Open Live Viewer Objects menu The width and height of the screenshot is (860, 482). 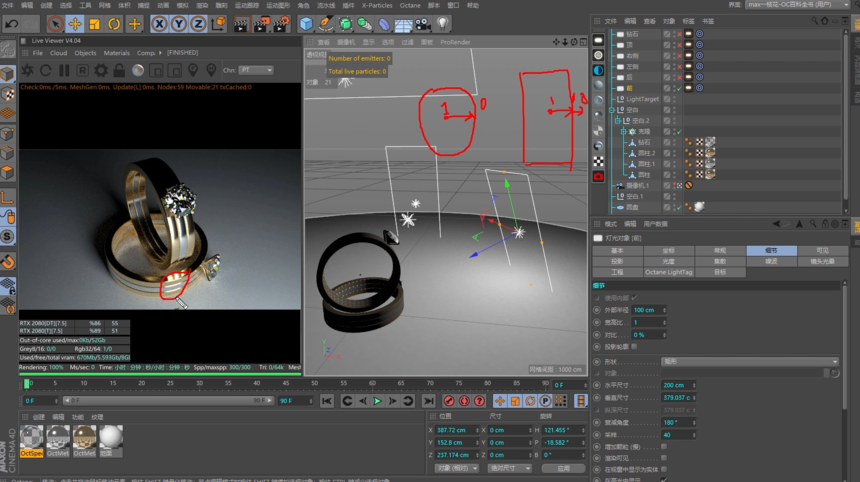(x=85, y=53)
